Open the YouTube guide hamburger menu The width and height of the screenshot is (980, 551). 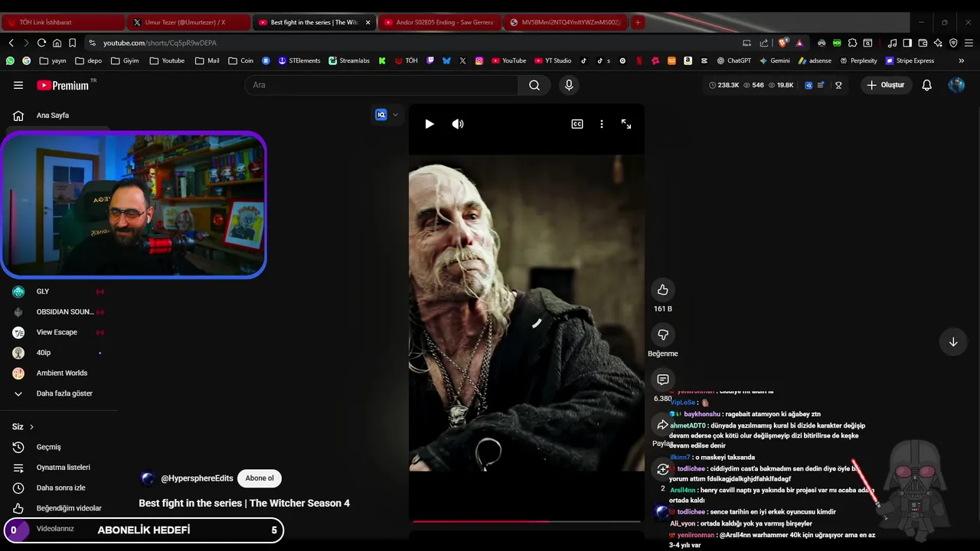18,85
